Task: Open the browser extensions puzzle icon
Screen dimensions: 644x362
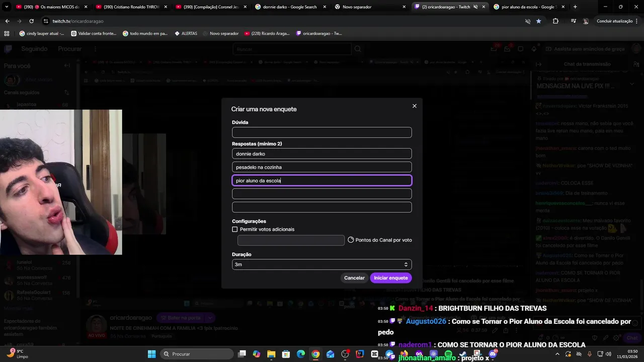Action: tap(555, 21)
